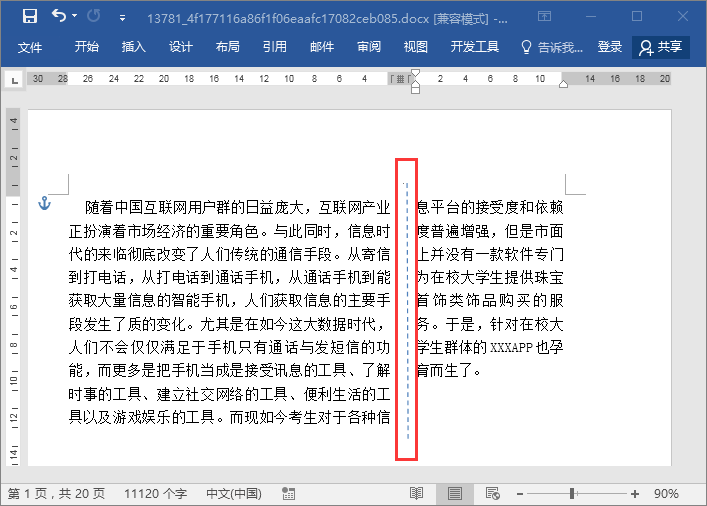
Task: Switch to the 开发工具 tab
Action: click(474, 47)
